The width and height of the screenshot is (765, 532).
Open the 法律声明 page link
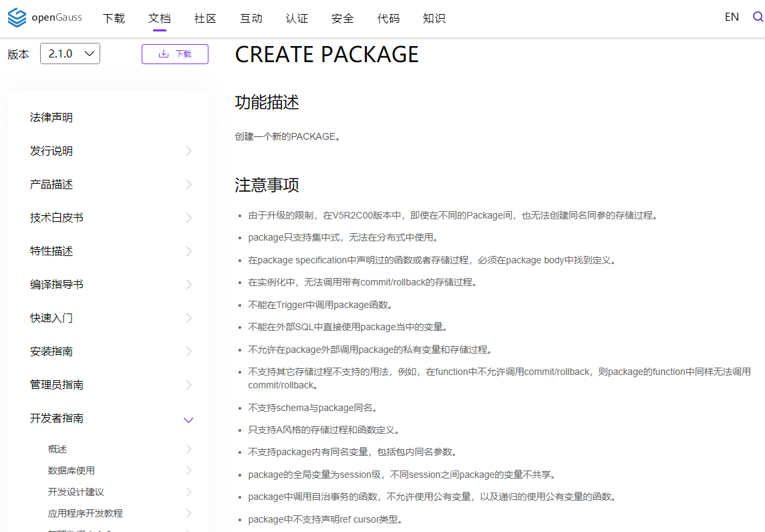51,118
